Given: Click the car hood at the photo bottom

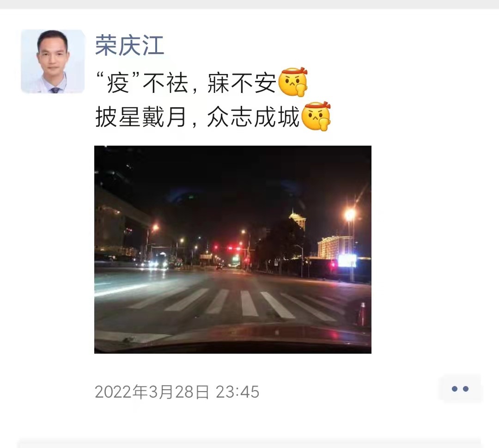Looking at the screenshot, I should pos(232,340).
